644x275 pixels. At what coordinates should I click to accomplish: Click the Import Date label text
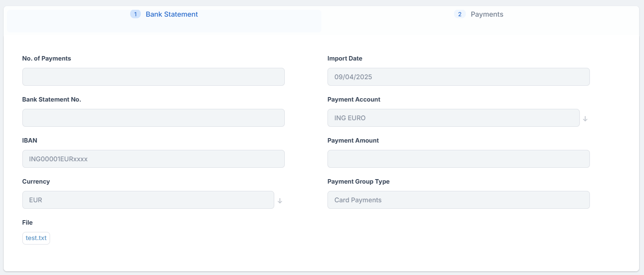(x=345, y=58)
